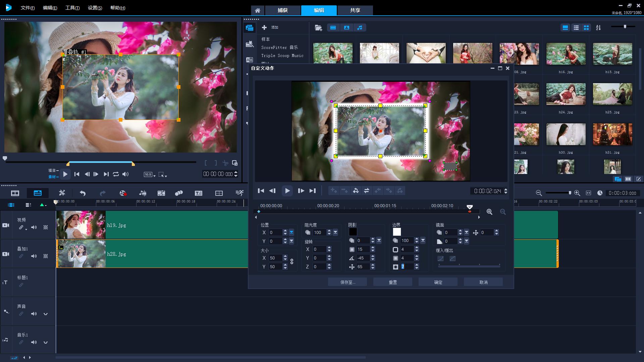Open the white border color swatch

[397, 232]
